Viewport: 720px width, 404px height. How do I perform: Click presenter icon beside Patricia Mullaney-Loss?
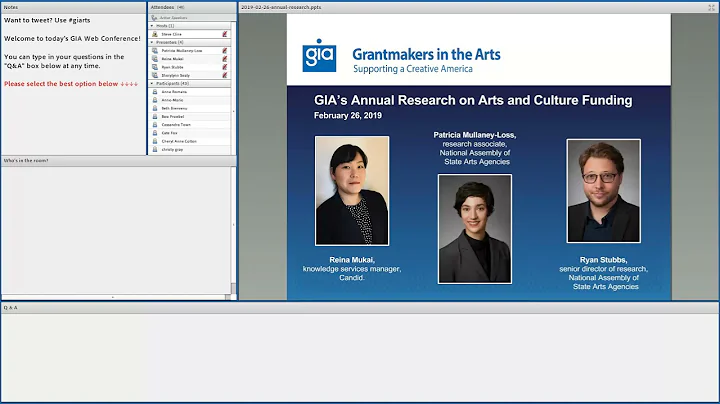(x=155, y=50)
